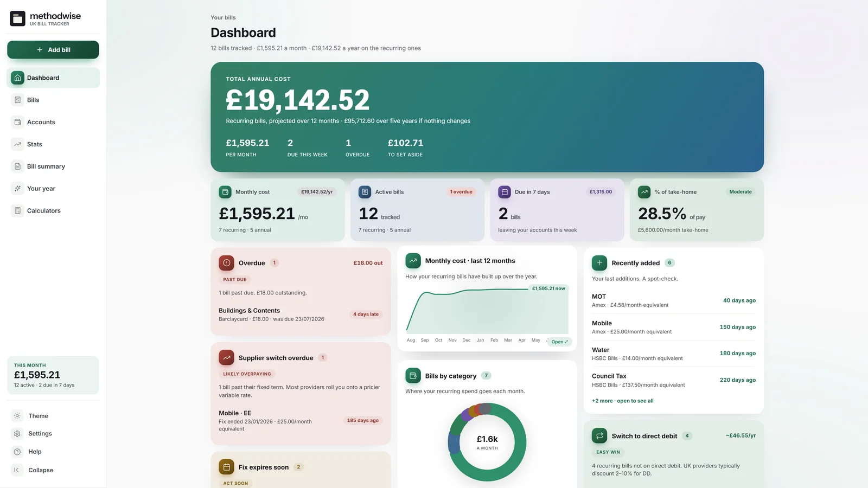Click the £102.71 to set aside value
868x488 pixels.
pos(405,143)
